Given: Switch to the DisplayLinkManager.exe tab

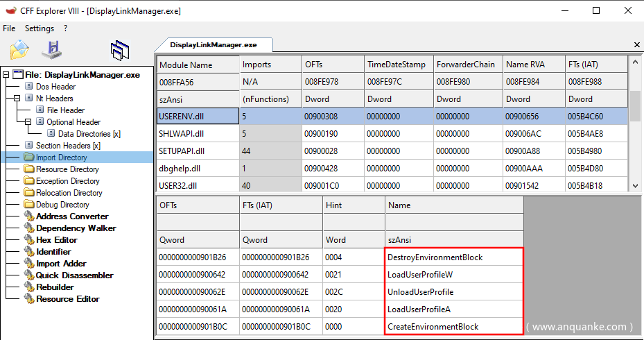Looking at the screenshot, I should pos(213,44).
